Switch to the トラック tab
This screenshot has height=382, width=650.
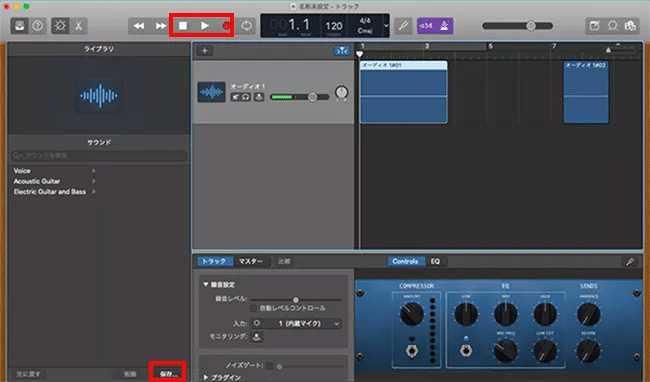coord(214,261)
